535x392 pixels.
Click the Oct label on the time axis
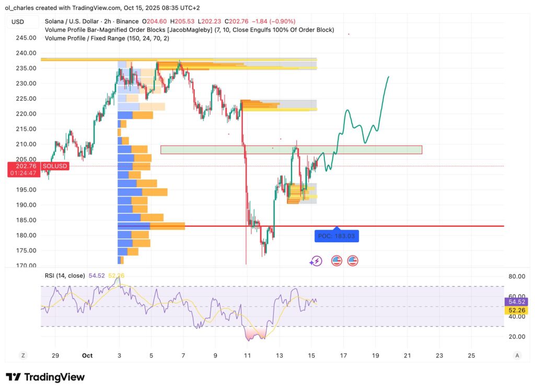click(87, 355)
